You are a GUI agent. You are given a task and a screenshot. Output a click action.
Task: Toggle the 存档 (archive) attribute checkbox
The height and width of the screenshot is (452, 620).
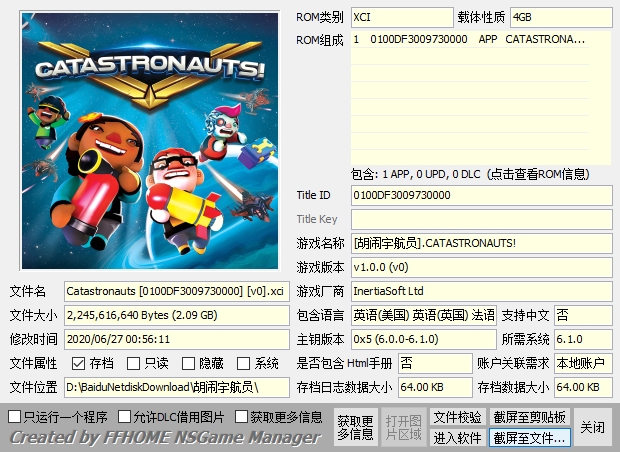(79, 364)
